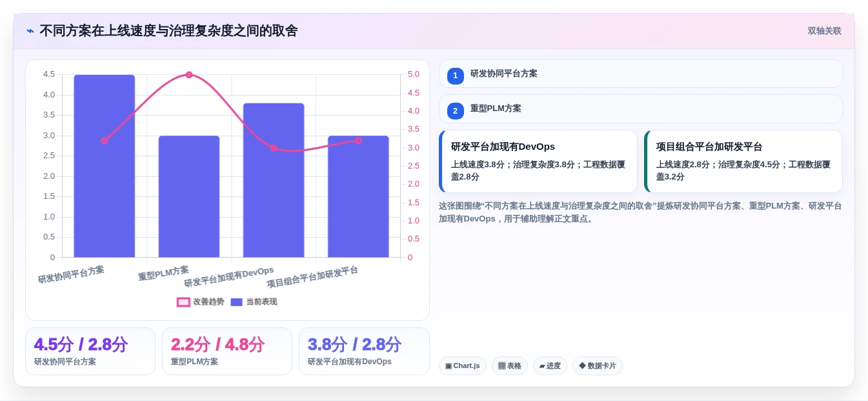
Task: Open the 项目组合平台加研发平台 card
Action: click(743, 161)
